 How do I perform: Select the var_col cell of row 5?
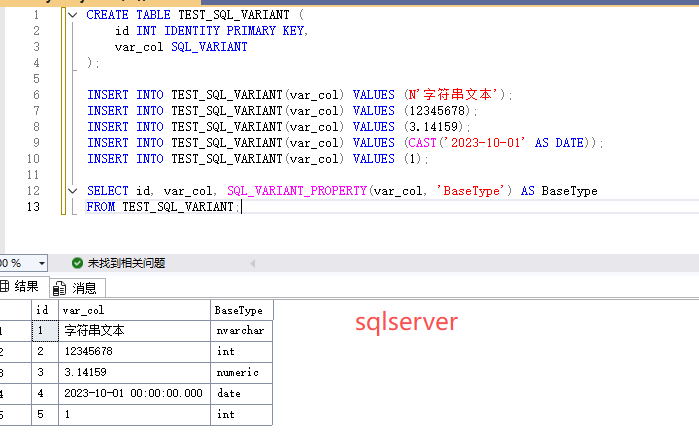134,414
